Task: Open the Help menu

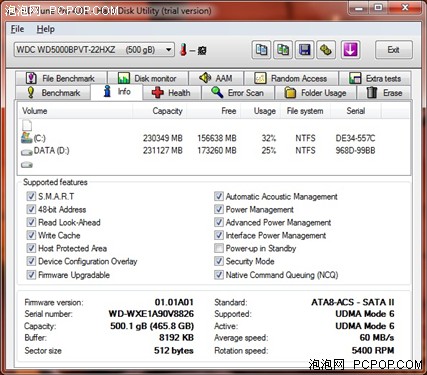Action: click(45, 29)
